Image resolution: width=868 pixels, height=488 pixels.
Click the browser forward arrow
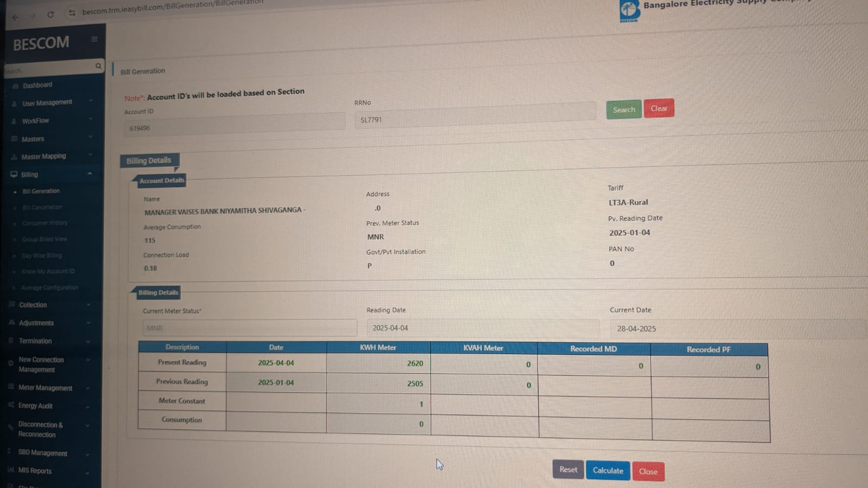pos(33,16)
